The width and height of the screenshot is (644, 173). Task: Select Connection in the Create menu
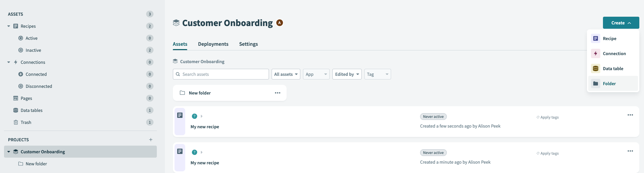tap(614, 53)
